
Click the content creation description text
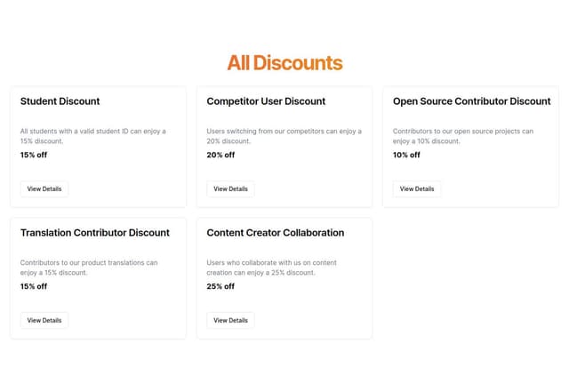tap(271, 268)
